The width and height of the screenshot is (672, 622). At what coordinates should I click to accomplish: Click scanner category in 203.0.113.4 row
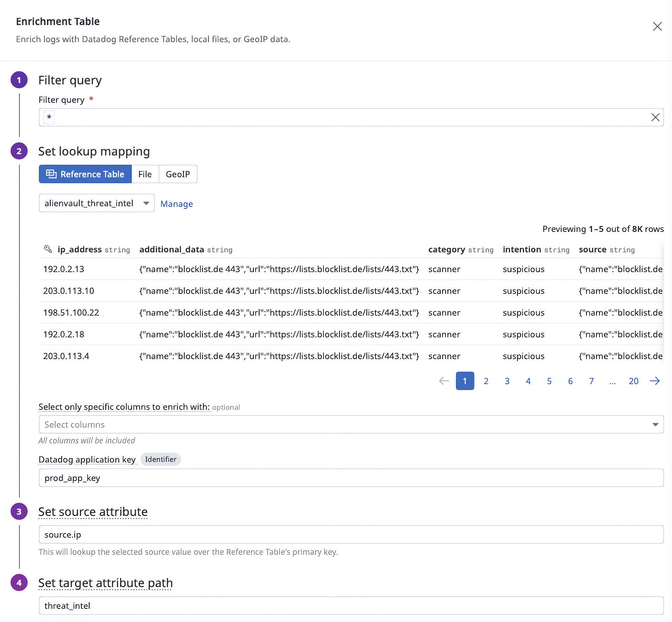(444, 356)
